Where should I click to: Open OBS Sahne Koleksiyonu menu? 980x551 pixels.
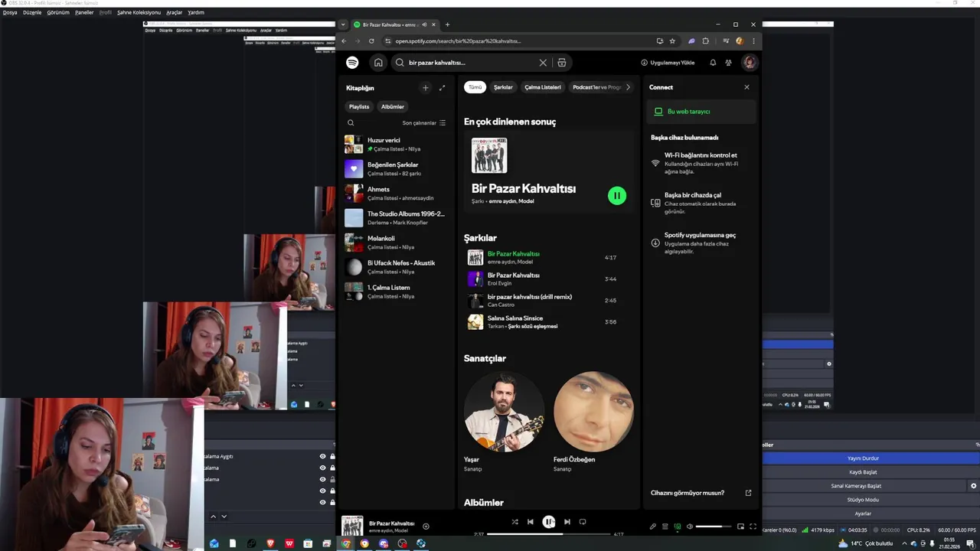coord(139,12)
